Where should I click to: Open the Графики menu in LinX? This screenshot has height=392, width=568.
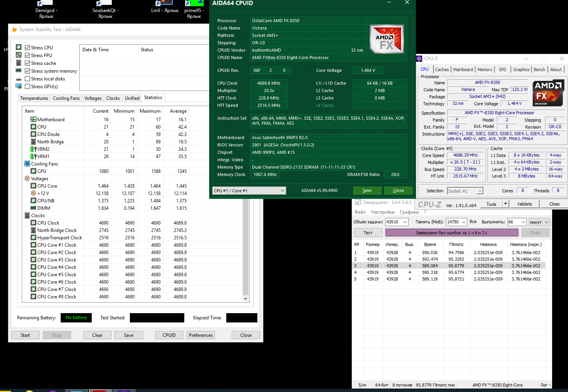409,212
